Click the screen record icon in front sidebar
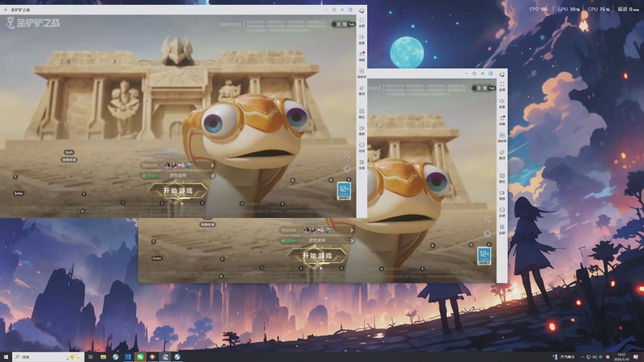Image resolution: width=644 pixels, height=362 pixels. [361, 130]
